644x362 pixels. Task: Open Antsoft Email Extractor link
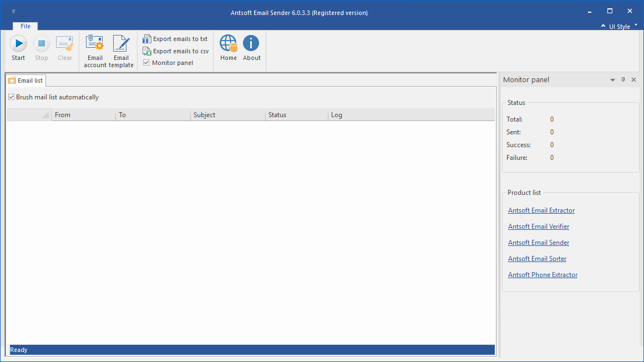pyautogui.click(x=541, y=210)
